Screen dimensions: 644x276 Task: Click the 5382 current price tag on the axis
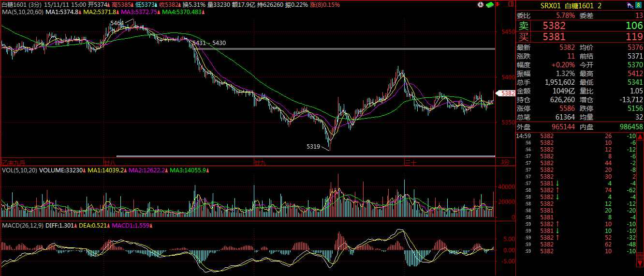click(x=507, y=93)
